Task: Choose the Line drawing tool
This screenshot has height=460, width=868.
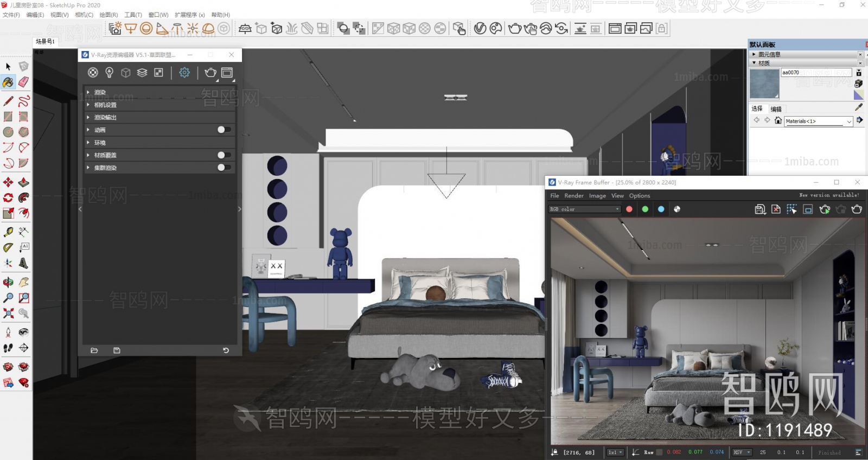Action: click(8, 101)
